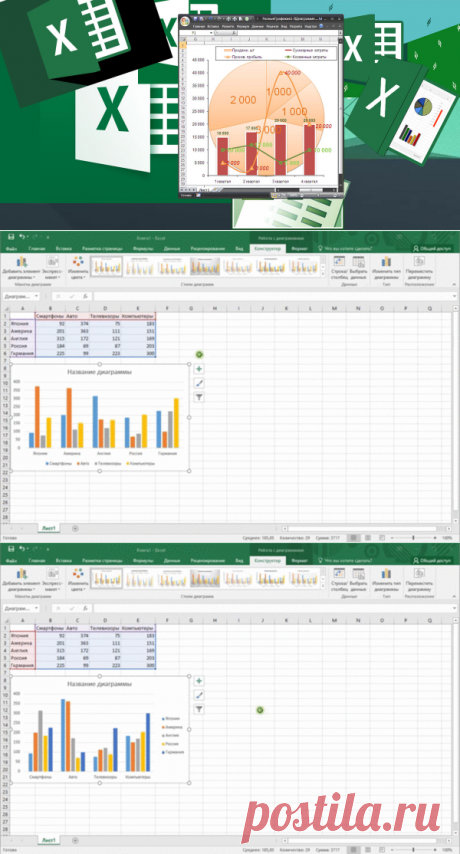Add new sheet in upper Excel window

point(75,528)
